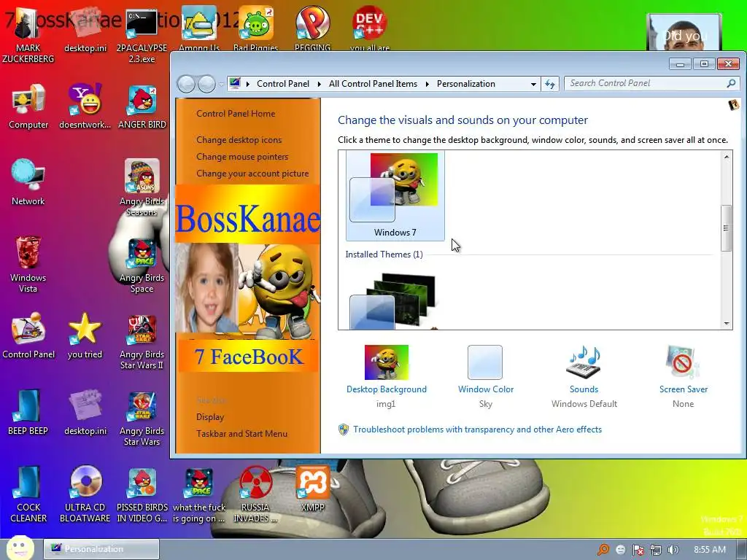Select the Computer desktop icon
This screenshot has height=560, width=747.
click(x=28, y=106)
